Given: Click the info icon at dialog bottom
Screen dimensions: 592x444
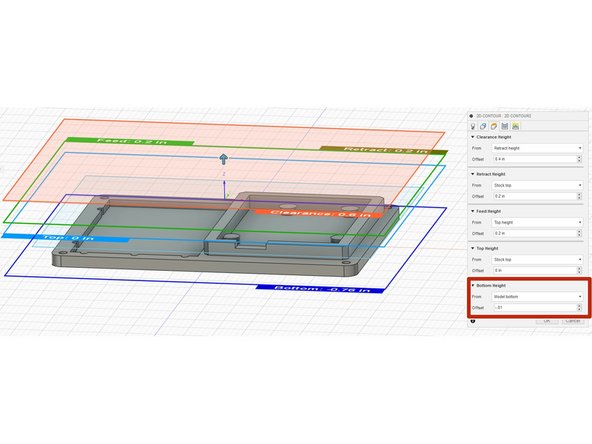Looking at the screenshot, I should 473,321.
